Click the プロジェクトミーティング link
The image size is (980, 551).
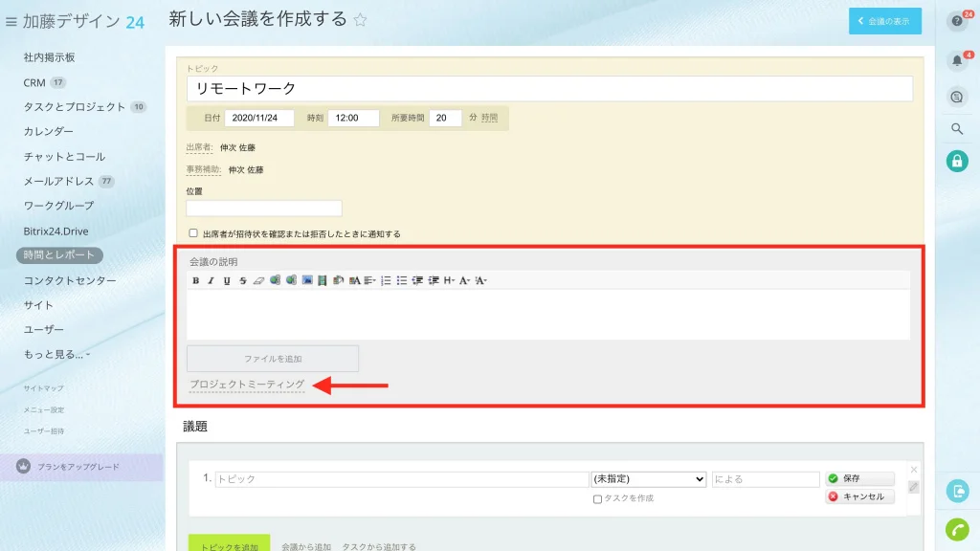coord(247,385)
